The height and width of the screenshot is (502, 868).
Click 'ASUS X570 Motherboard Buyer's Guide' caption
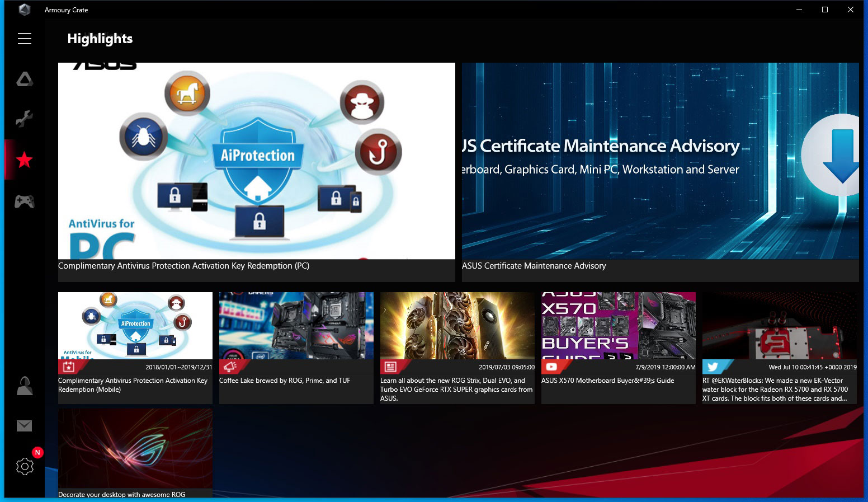click(608, 381)
